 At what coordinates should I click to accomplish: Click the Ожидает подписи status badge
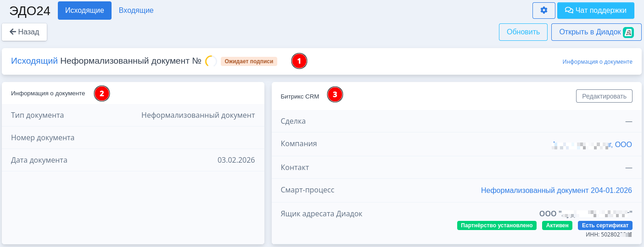point(249,61)
